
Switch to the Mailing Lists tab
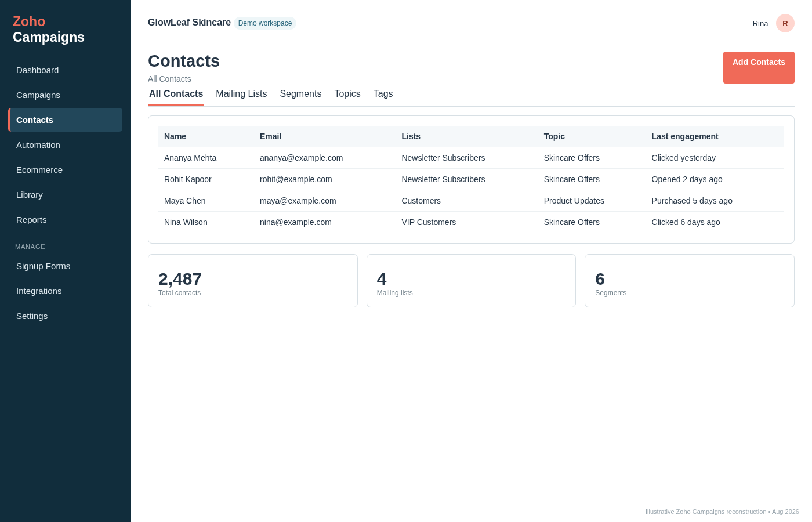click(241, 94)
